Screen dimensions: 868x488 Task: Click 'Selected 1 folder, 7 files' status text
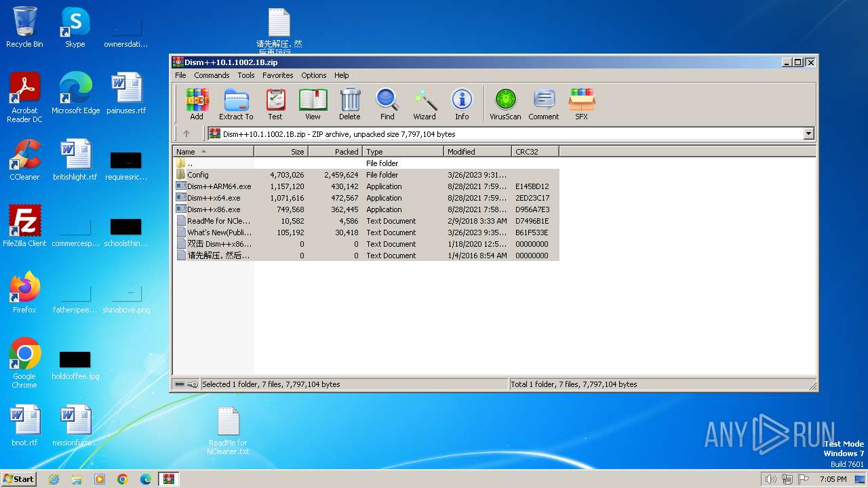pyautogui.click(x=271, y=384)
